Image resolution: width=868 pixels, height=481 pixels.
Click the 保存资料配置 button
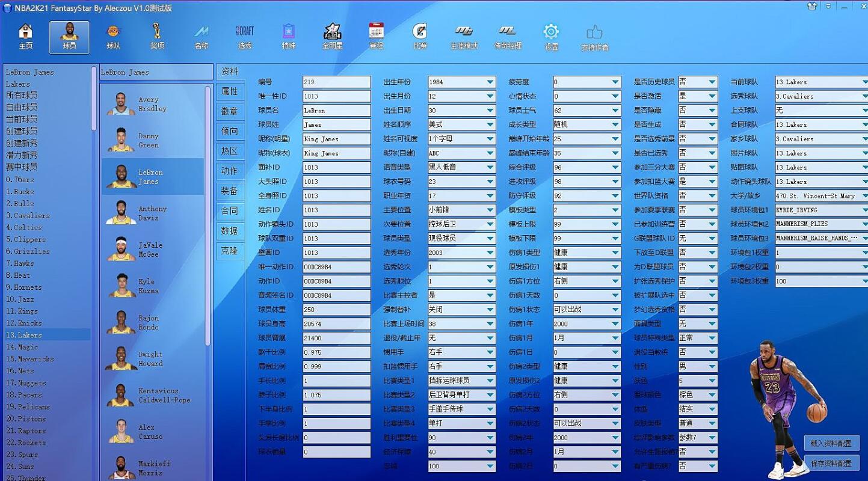point(831,463)
